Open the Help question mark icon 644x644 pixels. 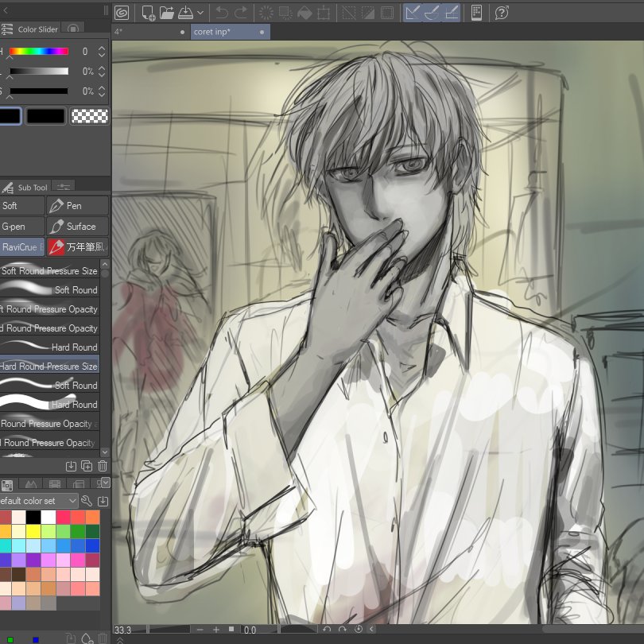pos(502,13)
